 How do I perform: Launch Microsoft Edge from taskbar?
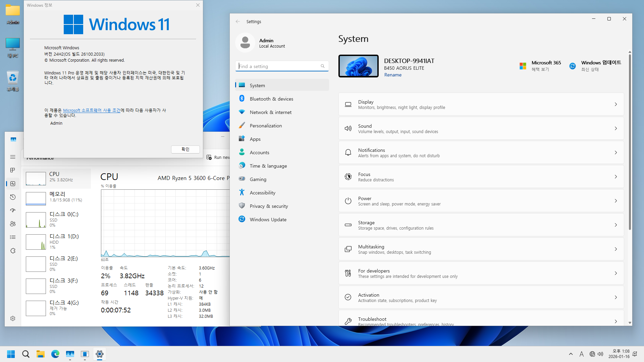coord(55,354)
